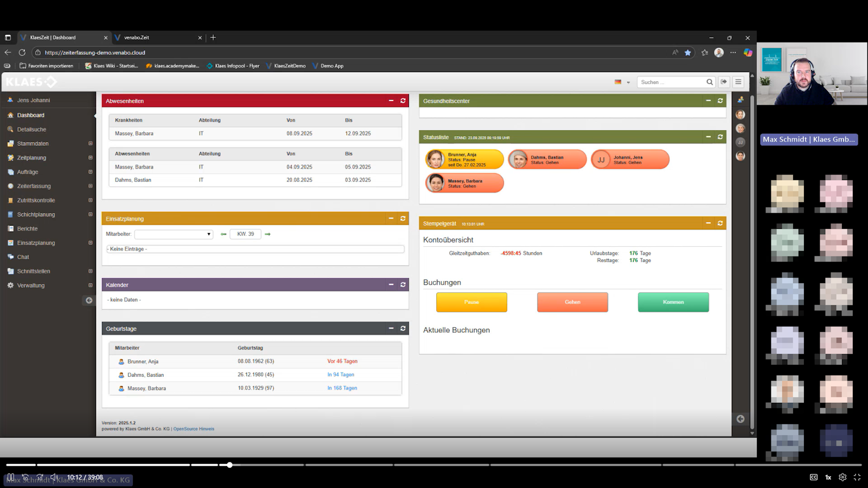The width and height of the screenshot is (868, 488).
Task: Open the language flag dropdown
Action: pos(622,82)
